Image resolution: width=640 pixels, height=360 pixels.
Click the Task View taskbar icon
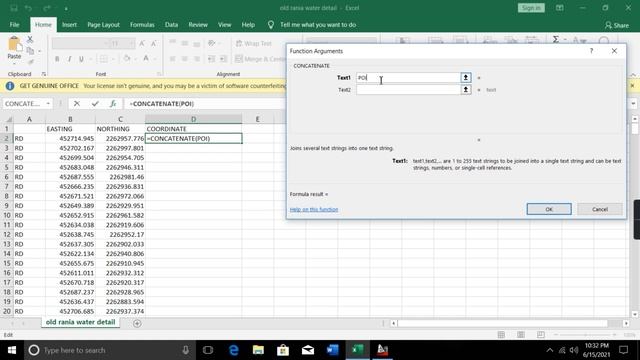(x=208, y=350)
